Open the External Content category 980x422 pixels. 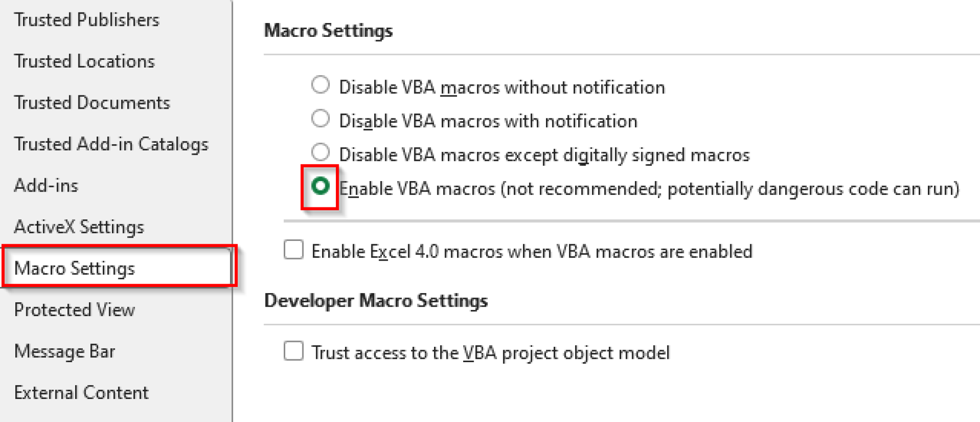pyautogui.click(x=81, y=392)
